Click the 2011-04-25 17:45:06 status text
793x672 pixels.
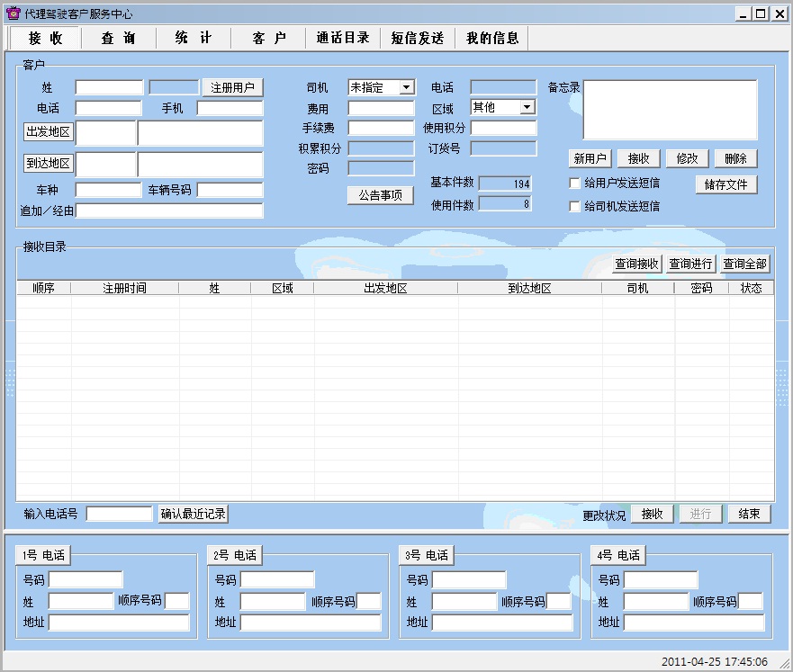point(714,661)
